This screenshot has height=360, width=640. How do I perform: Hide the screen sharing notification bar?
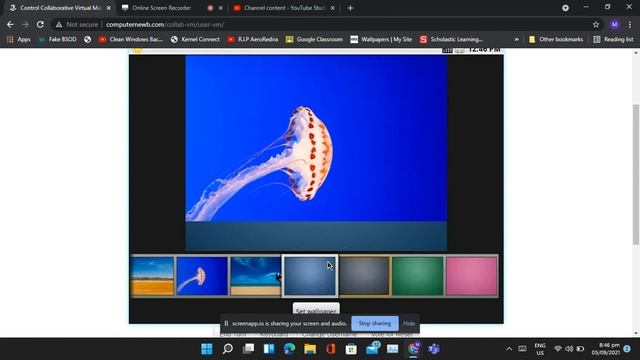point(409,323)
